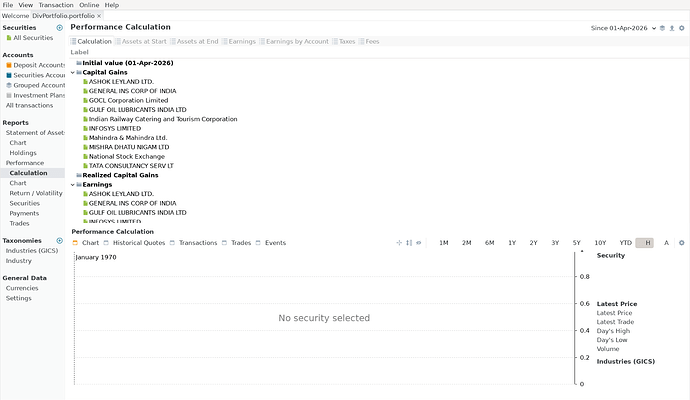This screenshot has height=400, width=690.
Task: Set chart range to 2Y
Action: 533,243
